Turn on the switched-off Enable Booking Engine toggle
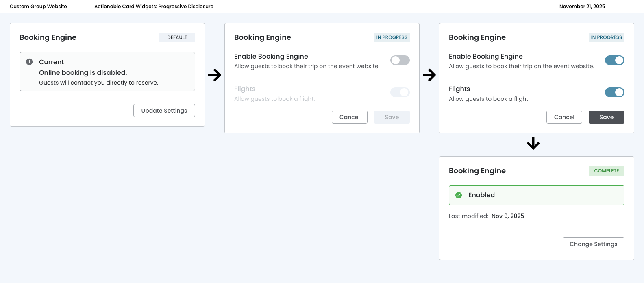Image resolution: width=644 pixels, height=283 pixels. pos(400,60)
